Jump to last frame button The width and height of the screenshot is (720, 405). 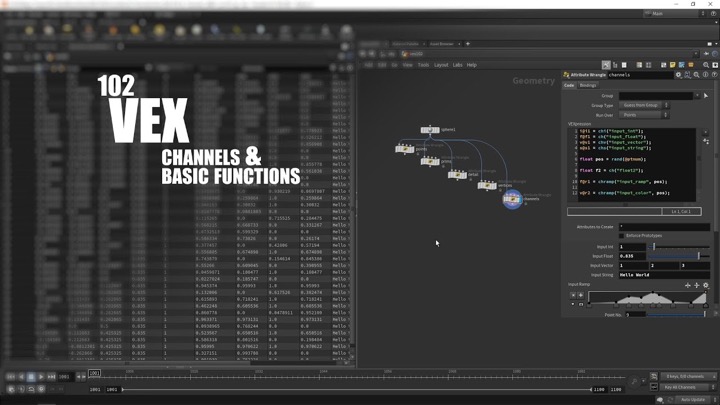[51, 377]
